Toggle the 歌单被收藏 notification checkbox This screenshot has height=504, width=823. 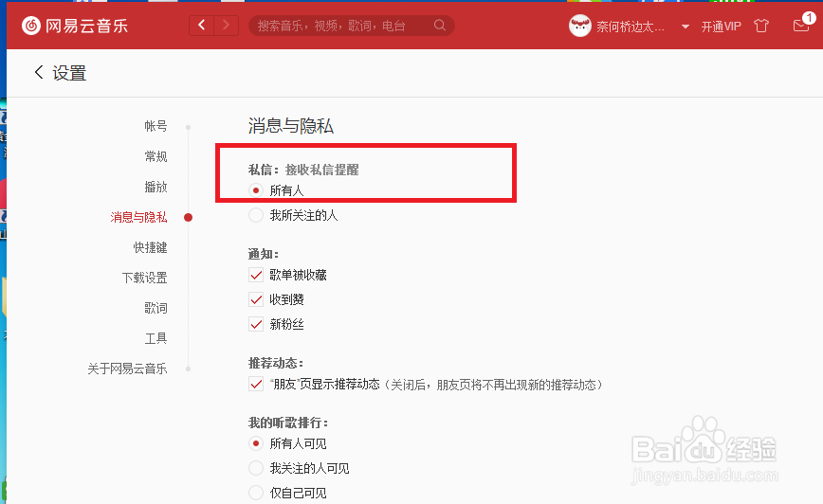coord(256,275)
